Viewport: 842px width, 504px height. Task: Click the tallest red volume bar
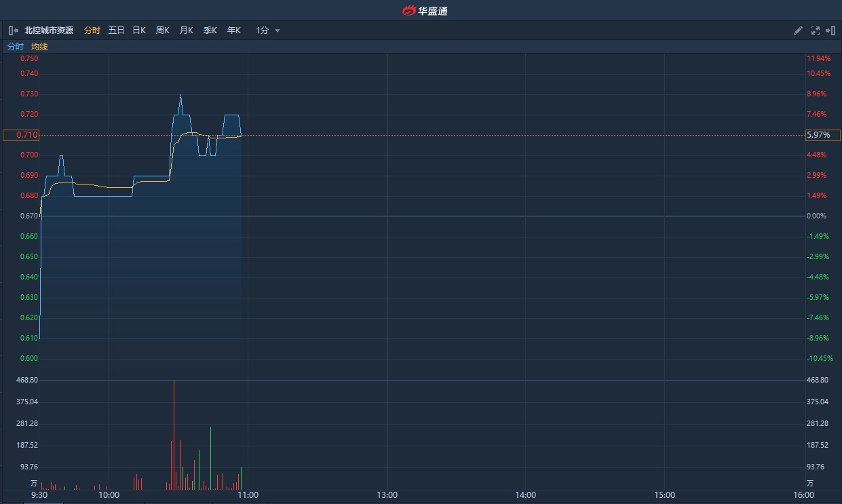click(174, 434)
